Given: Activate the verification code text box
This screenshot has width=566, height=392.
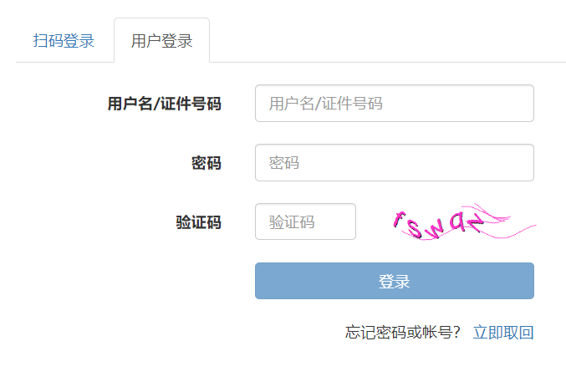Looking at the screenshot, I should pos(305,222).
